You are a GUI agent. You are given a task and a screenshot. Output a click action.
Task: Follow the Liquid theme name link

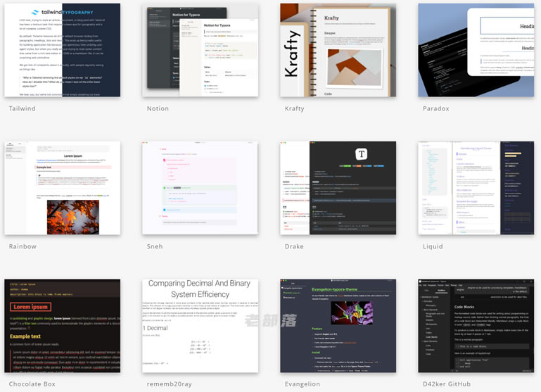[x=433, y=246]
